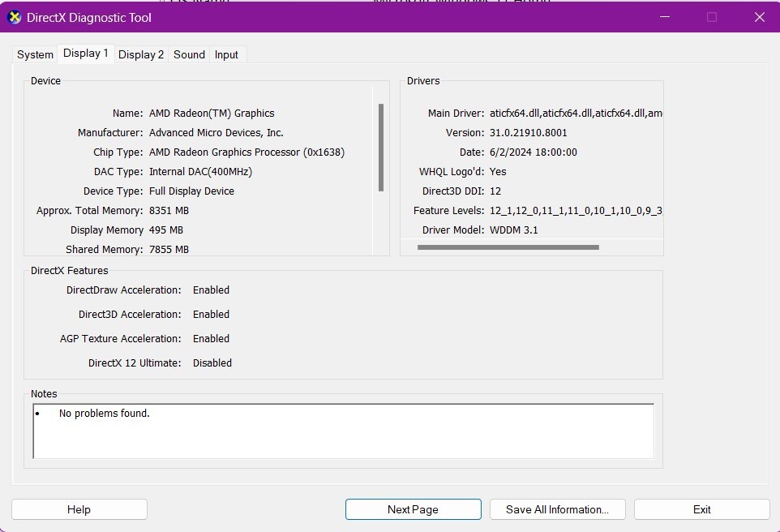780x532 pixels.
Task: Click the 'DirectX Features' group label
Action: (69, 271)
